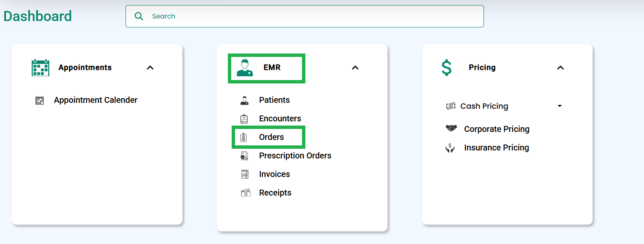Click the EMR doctor icon
644x244 pixels.
pyautogui.click(x=245, y=67)
